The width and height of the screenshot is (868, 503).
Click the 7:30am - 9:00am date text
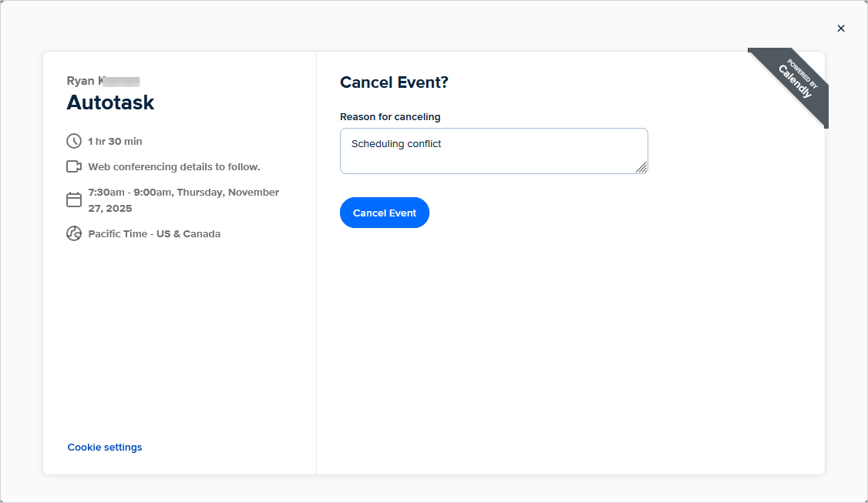pyautogui.click(x=183, y=200)
